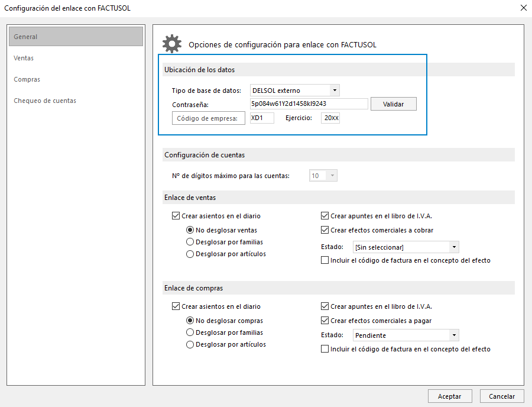
Task: Click the dialog title Configuración del enlace con FACTUSOL
Action: [67, 8]
